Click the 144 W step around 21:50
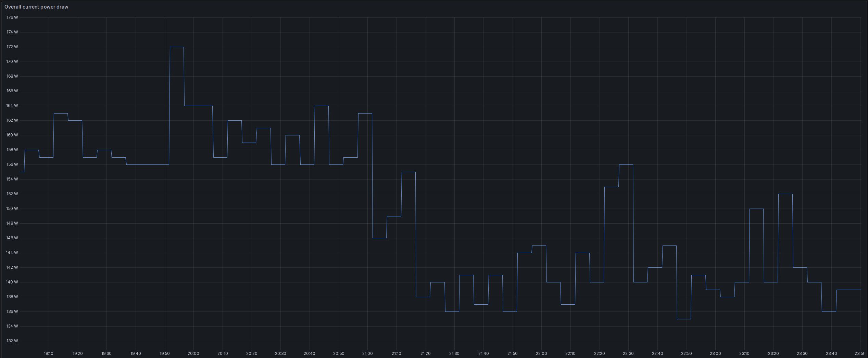868x358 pixels. click(524, 252)
